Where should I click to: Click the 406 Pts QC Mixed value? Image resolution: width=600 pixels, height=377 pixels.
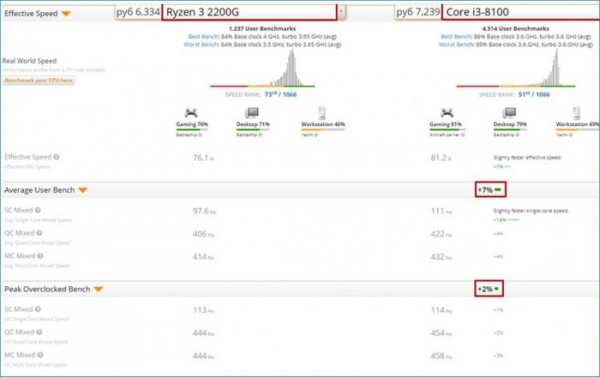tap(203, 234)
